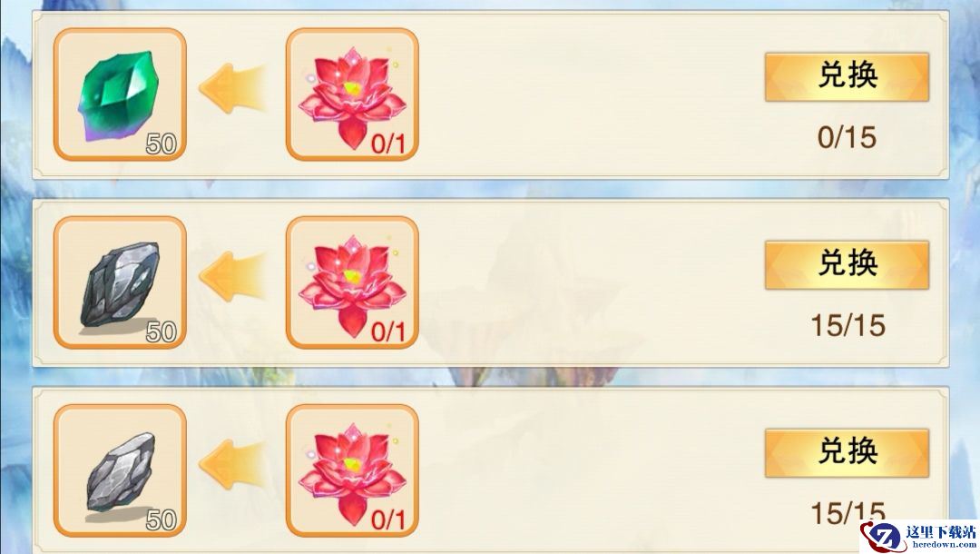Tap the red lotus cost in green gem row
The image size is (980, 554).
tap(352, 94)
